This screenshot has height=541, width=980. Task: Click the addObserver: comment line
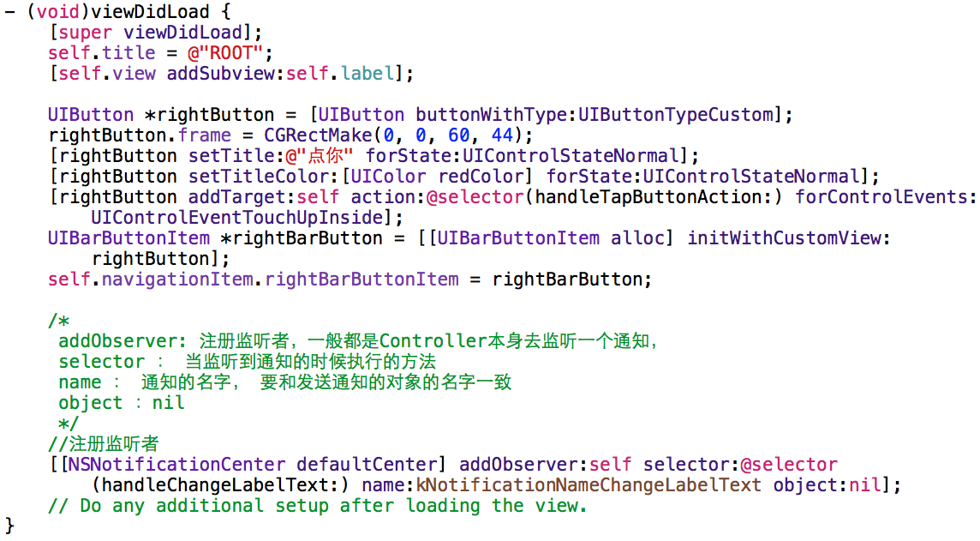pyautogui.click(x=358, y=341)
